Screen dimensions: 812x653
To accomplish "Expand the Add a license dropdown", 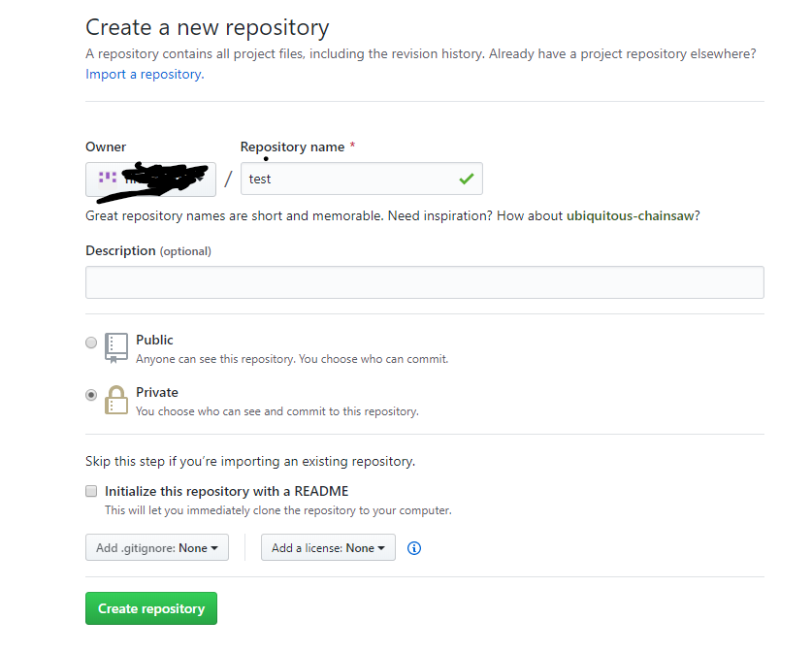I will pyautogui.click(x=328, y=548).
